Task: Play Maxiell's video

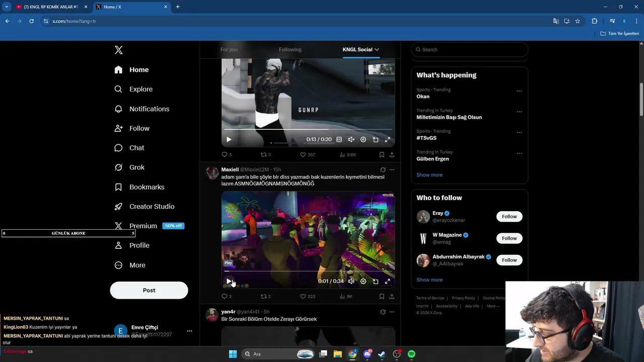Action: click(229, 281)
